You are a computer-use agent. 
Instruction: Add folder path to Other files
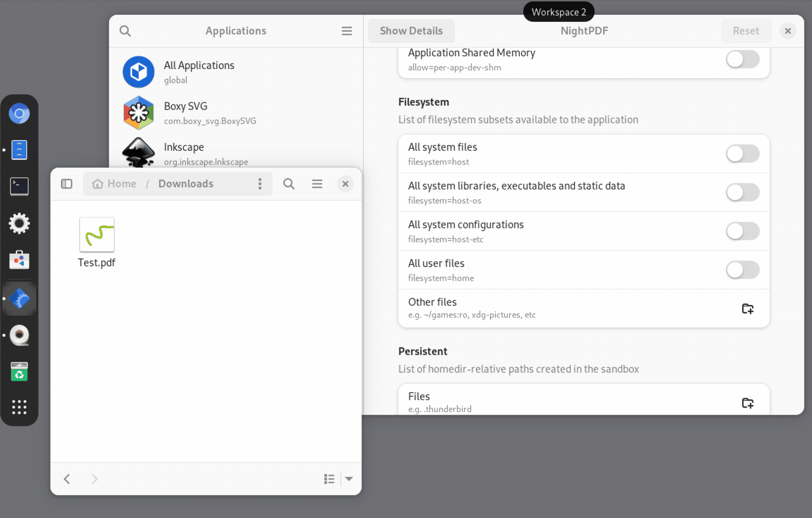[748, 308]
